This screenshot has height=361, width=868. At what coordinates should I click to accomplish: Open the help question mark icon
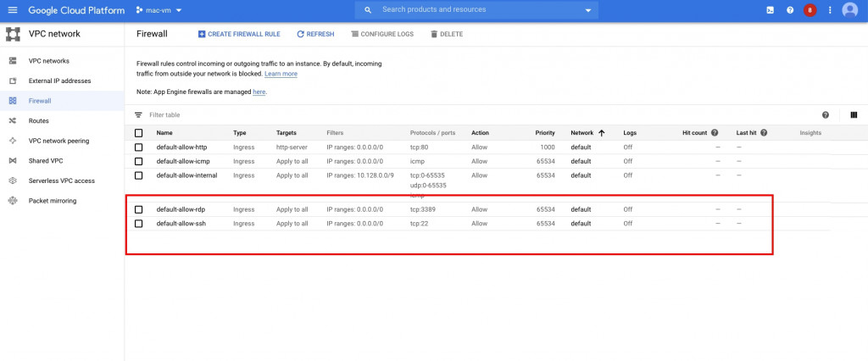tap(790, 10)
